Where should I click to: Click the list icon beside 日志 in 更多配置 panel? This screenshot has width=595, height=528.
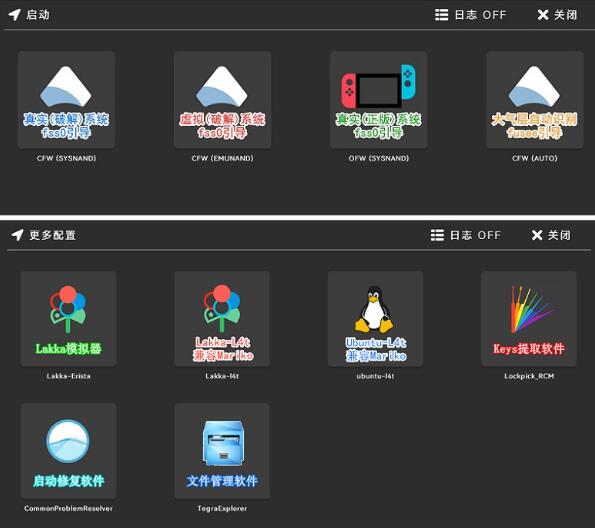437,235
